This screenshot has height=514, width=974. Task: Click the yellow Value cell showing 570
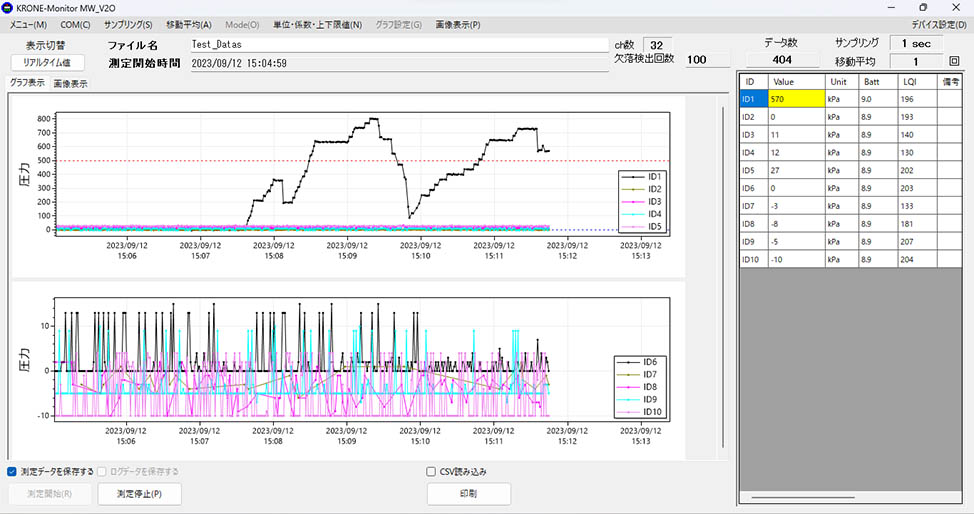pos(797,99)
